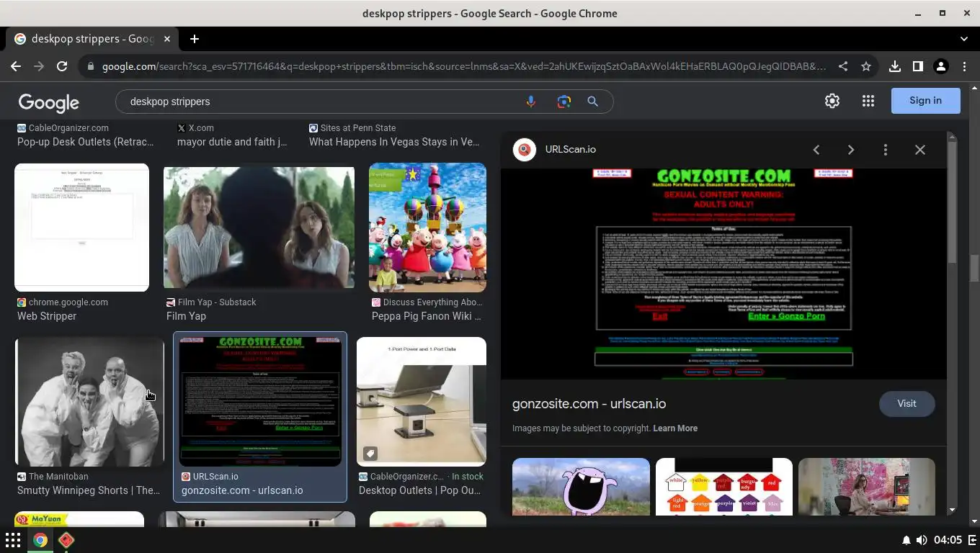This screenshot has height=553, width=980.
Task: Open the Learn More copyright link
Action: point(675,428)
